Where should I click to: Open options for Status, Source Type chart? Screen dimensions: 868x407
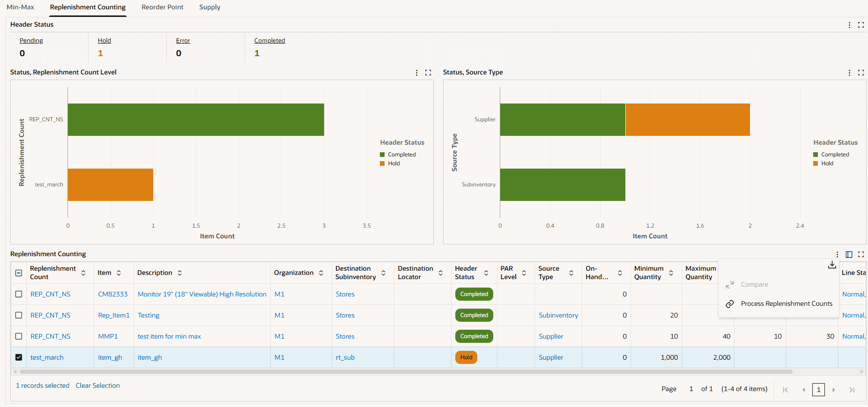point(850,73)
